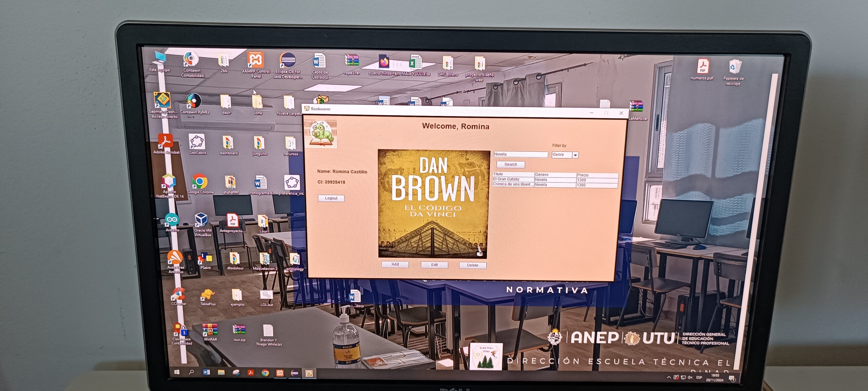Expand the Genre filter dropdown arrow
868x391 pixels.
[x=575, y=155]
